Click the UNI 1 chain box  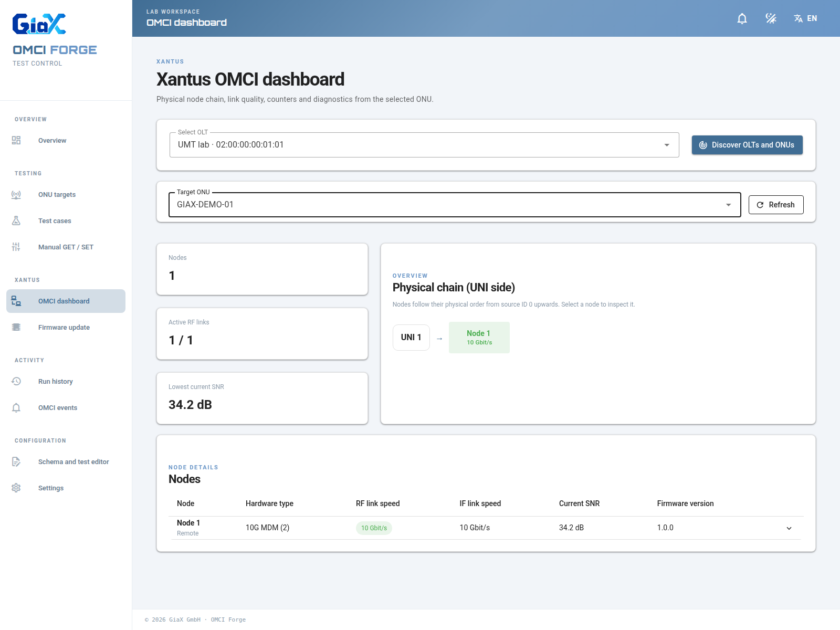411,338
